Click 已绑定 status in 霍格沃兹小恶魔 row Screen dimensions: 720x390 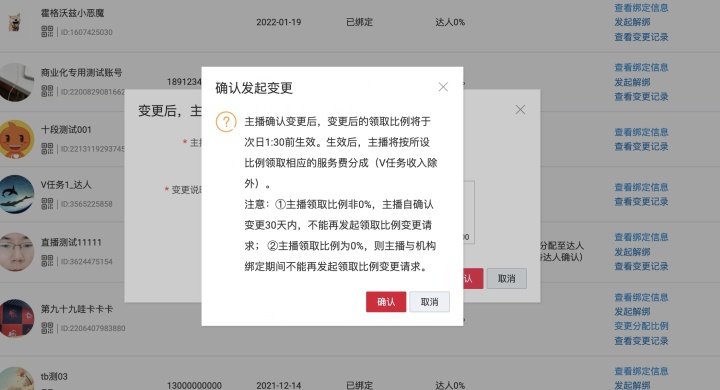tap(360, 22)
